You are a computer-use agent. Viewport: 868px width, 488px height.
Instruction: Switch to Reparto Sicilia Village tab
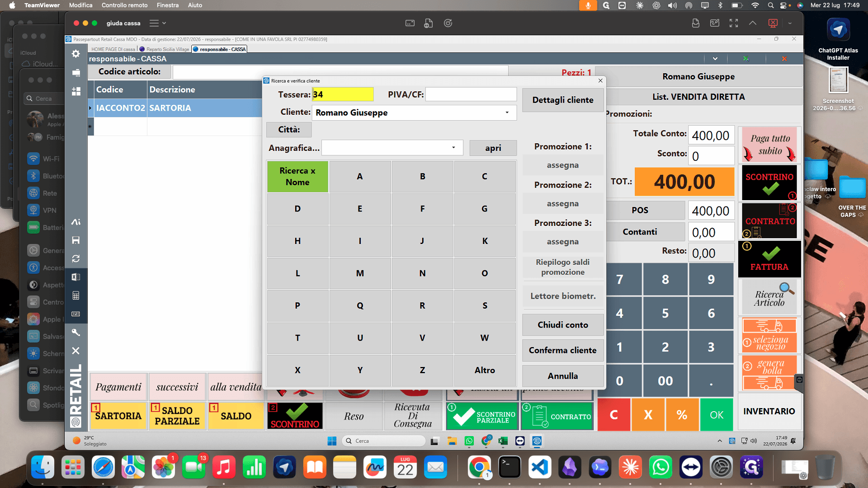pos(164,49)
